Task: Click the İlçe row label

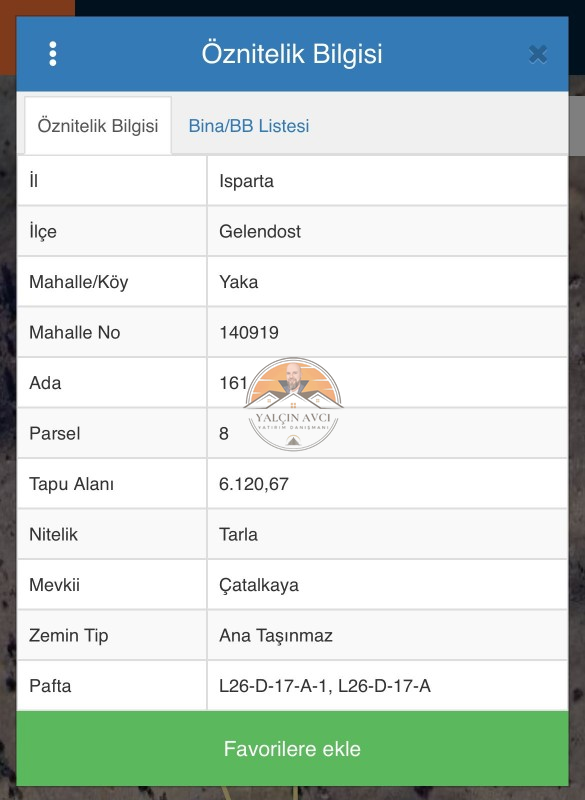Action: (x=43, y=232)
